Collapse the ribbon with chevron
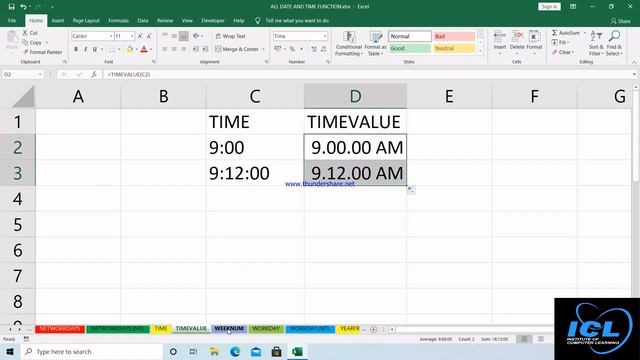The height and width of the screenshot is (360, 640). (x=634, y=62)
